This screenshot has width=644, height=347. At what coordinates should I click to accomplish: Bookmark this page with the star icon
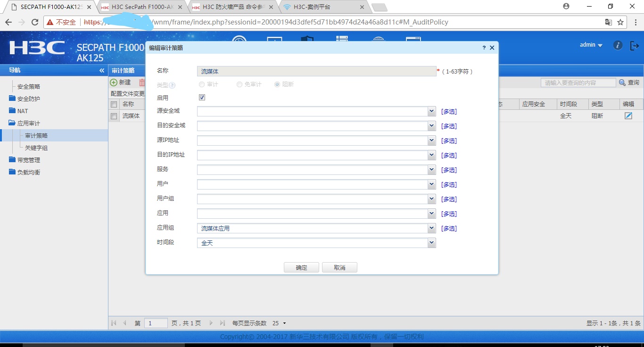point(620,22)
